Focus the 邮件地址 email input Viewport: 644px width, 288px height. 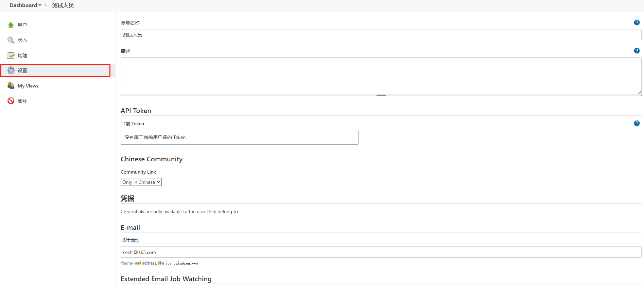(x=381, y=252)
